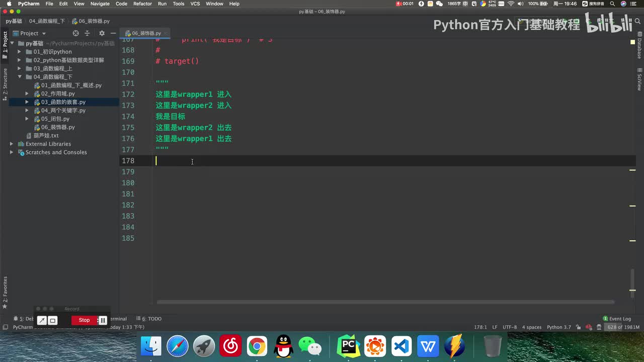Image resolution: width=644 pixels, height=362 pixels.
Task: Open QQ penguin app from the Dock
Action: click(x=284, y=346)
